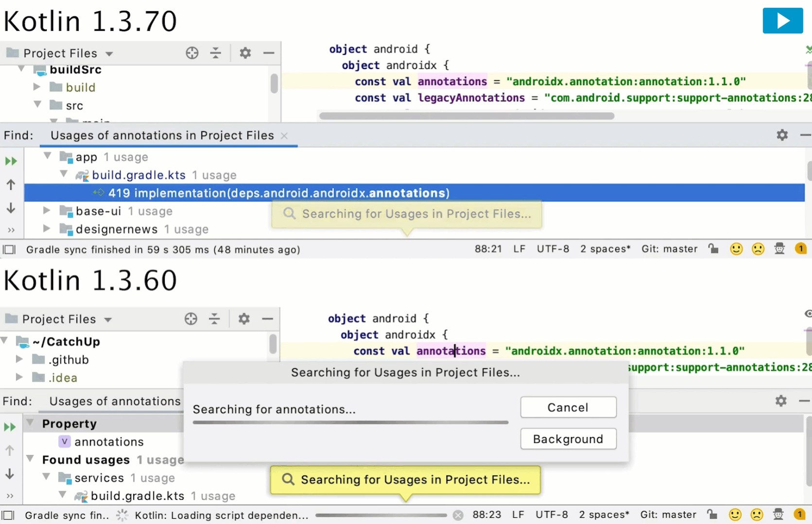The image size is (812, 524).
Task: Toggle read-only mode via the lock icon
Action: pos(713,249)
